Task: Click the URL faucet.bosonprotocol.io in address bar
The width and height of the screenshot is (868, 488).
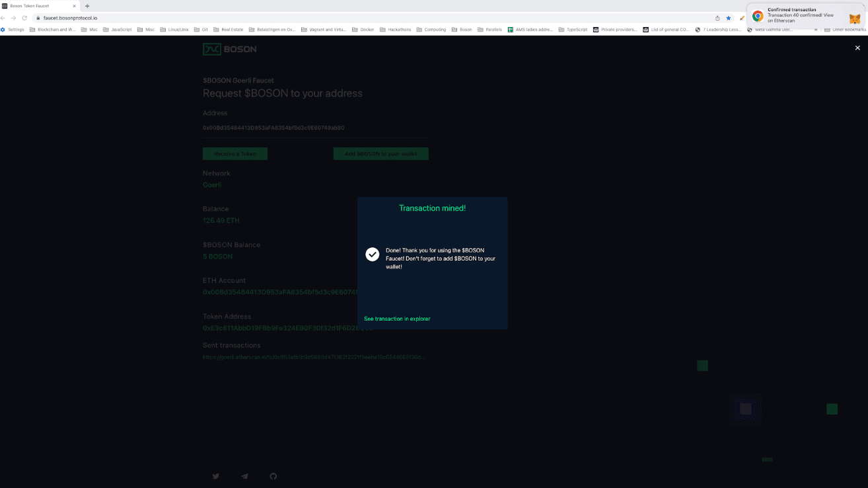Action: (x=70, y=18)
